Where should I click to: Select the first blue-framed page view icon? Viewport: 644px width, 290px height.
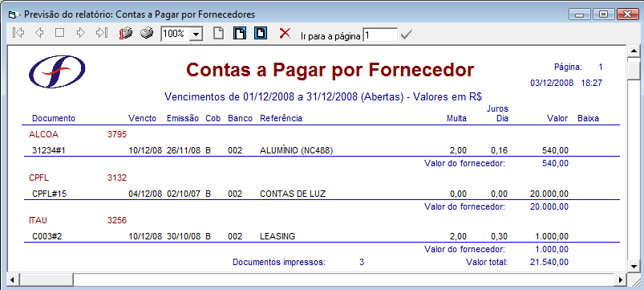[240, 33]
